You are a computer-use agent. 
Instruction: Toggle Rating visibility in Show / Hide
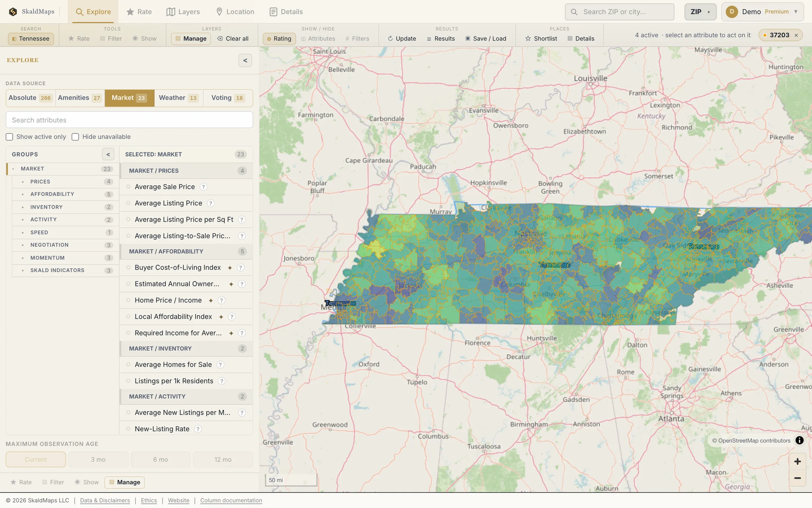279,38
